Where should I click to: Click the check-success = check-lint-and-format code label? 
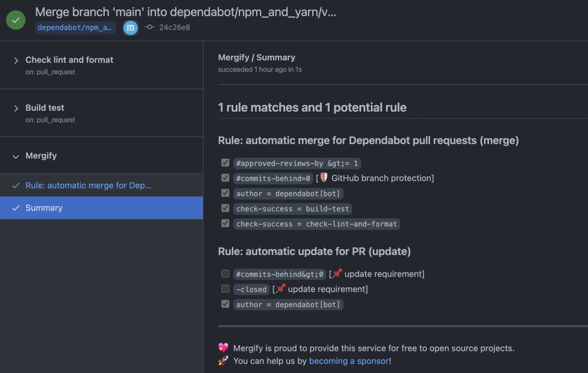[x=317, y=224]
